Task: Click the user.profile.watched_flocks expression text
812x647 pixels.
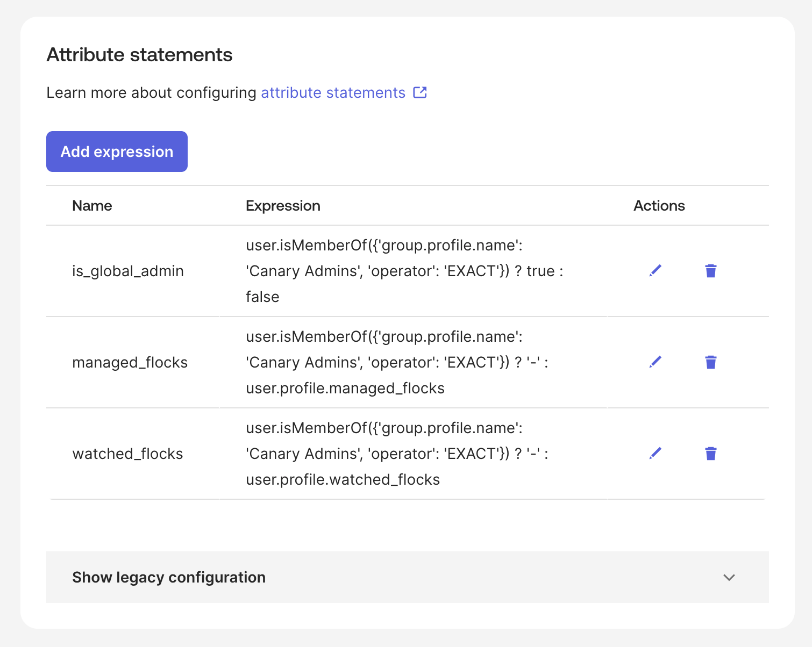Action: (x=343, y=479)
